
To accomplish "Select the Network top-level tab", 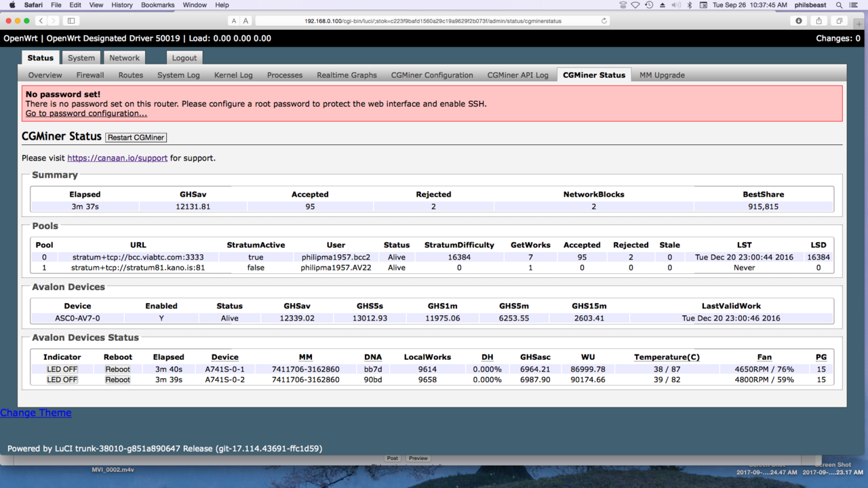I will (x=124, y=58).
